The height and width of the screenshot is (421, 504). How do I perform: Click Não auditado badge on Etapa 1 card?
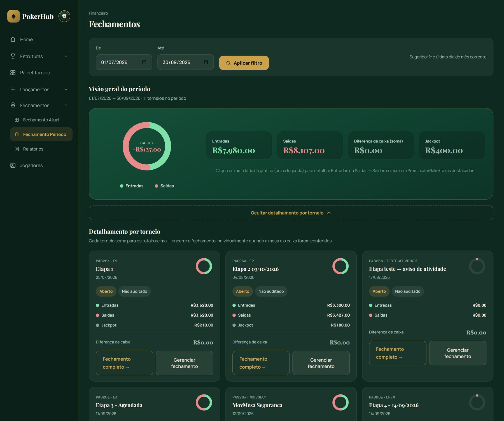pos(134,291)
